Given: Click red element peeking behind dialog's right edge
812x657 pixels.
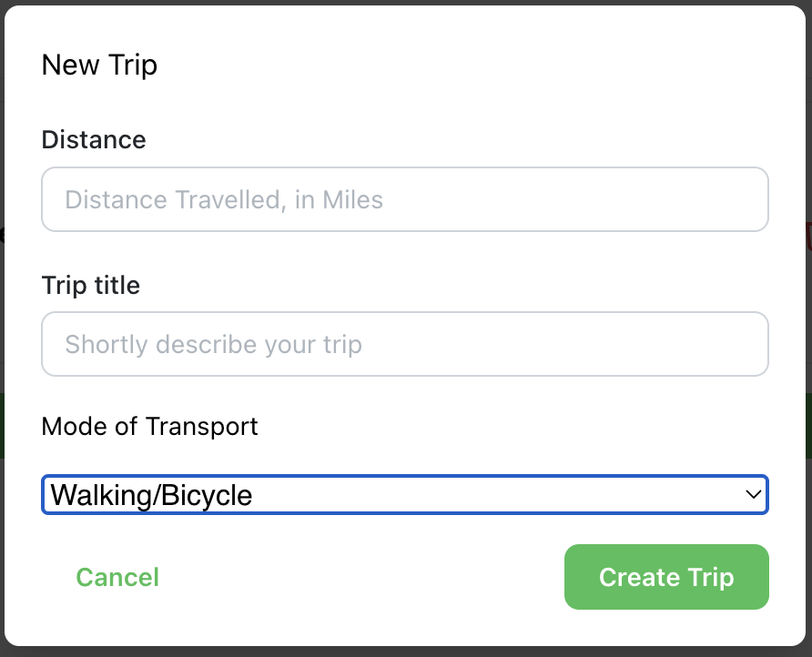Looking at the screenshot, I should click(809, 237).
